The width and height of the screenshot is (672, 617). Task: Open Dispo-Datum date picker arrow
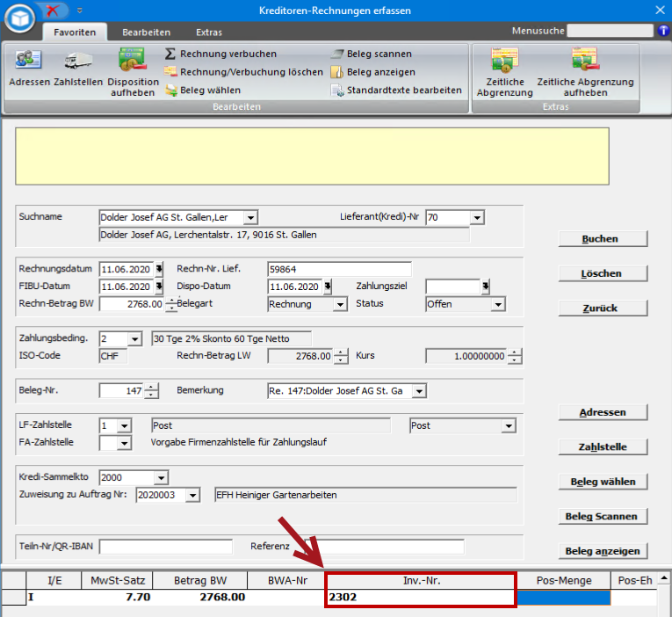pyautogui.click(x=328, y=286)
